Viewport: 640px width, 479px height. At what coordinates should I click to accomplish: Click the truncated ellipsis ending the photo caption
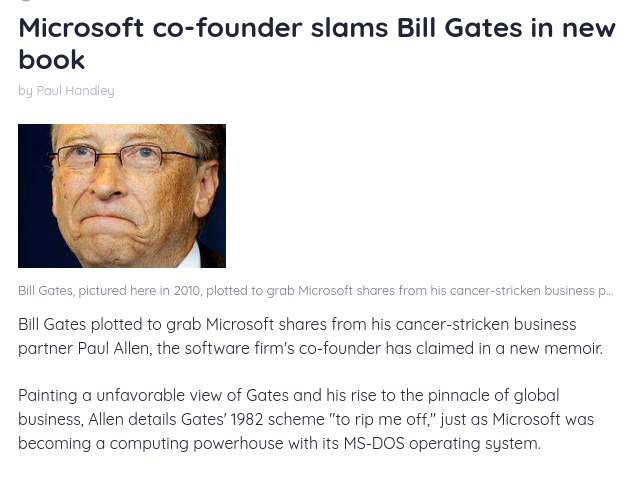pos(609,291)
